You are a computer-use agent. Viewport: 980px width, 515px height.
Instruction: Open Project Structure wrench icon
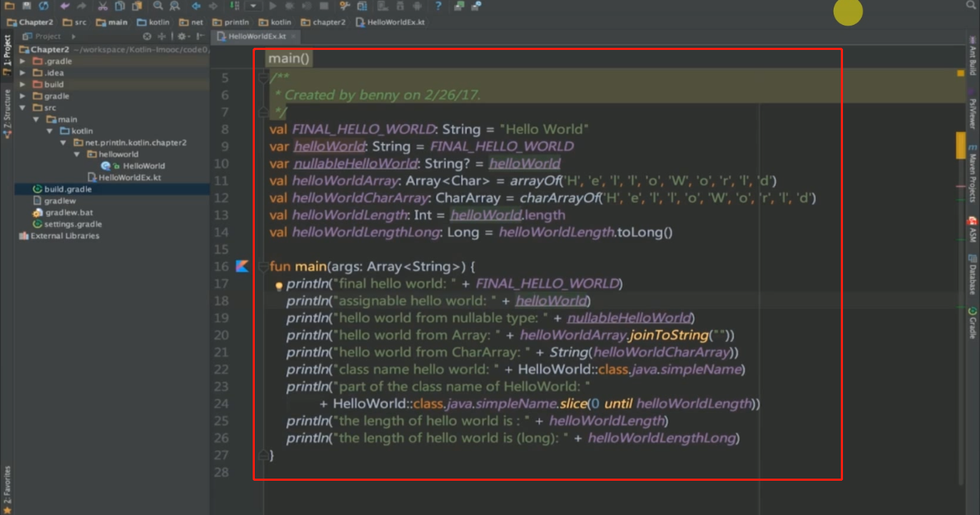pyautogui.click(x=344, y=6)
